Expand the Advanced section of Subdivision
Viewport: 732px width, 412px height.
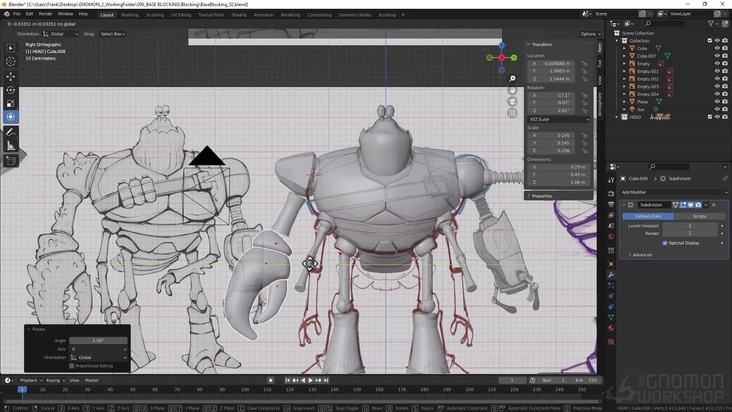point(640,255)
